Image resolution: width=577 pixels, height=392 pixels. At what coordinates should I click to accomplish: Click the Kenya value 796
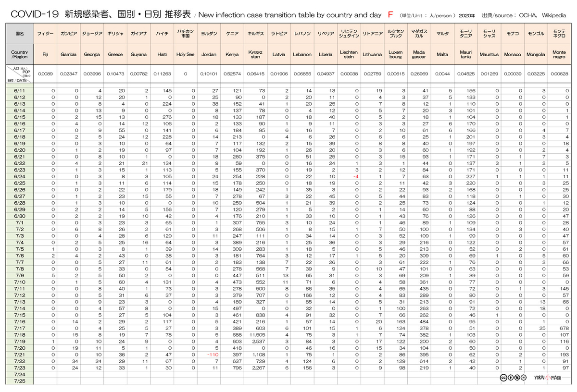pyautogui.click(x=237, y=367)
